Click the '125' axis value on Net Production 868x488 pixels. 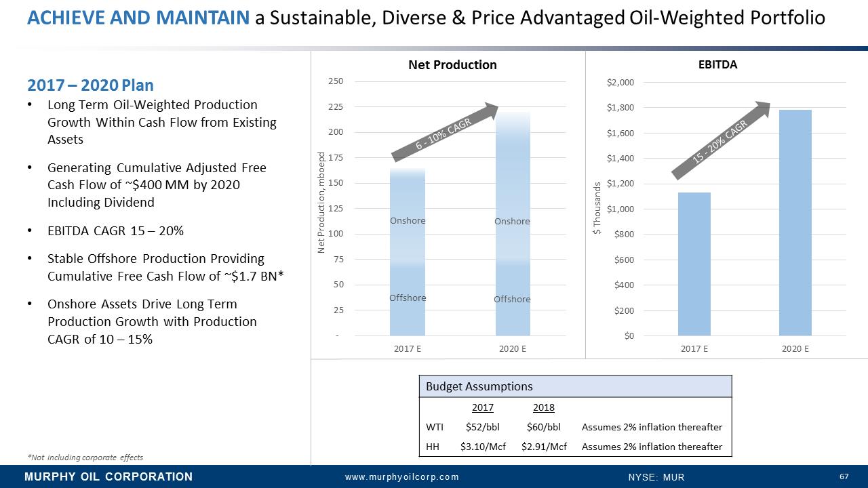[336, 208]
